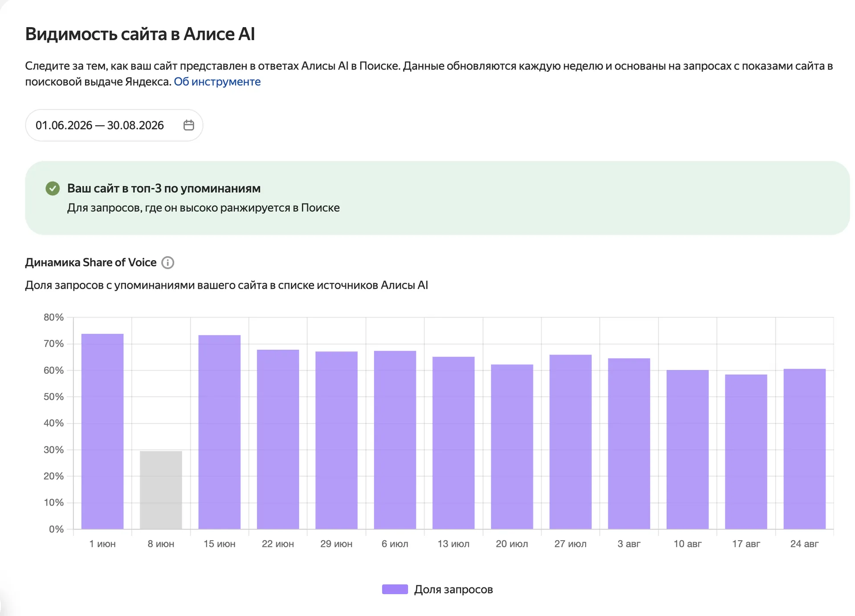Screen dimensions: 855x616
Task: Select the bar for 13 июл
Action: click(x=453, y=443)
